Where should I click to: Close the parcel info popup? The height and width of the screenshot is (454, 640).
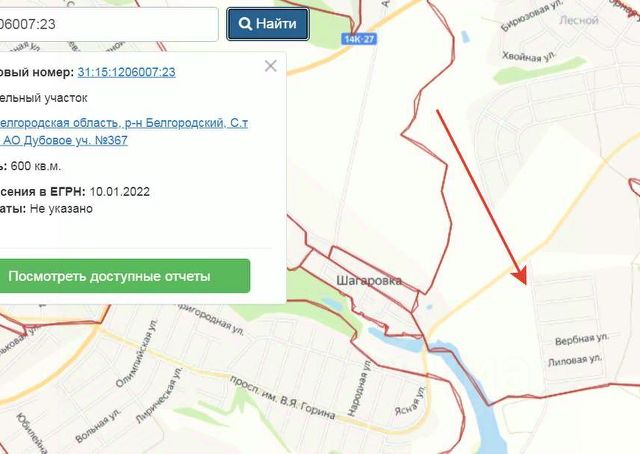tap(271, 66)
